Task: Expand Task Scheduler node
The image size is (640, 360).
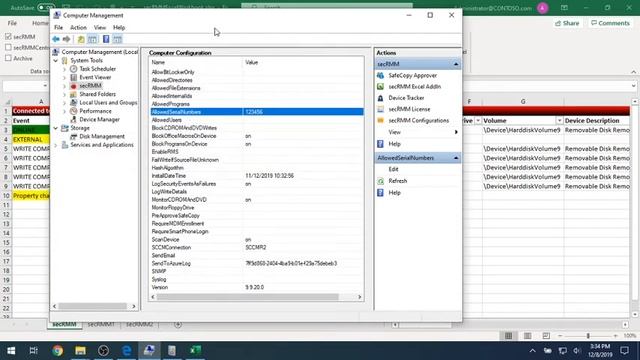Action: point(64,69)
